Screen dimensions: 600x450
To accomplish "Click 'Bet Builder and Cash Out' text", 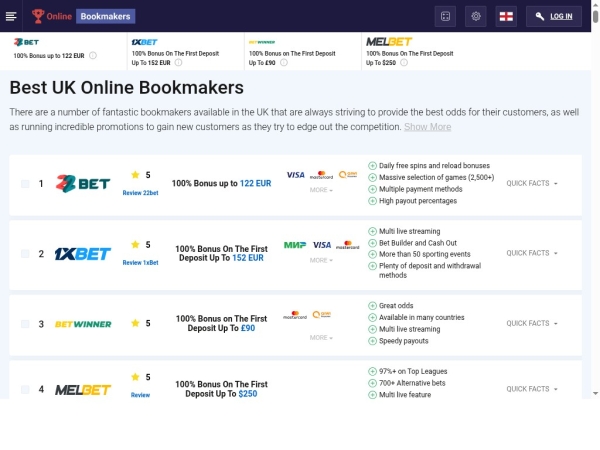I will pos(418,243).
